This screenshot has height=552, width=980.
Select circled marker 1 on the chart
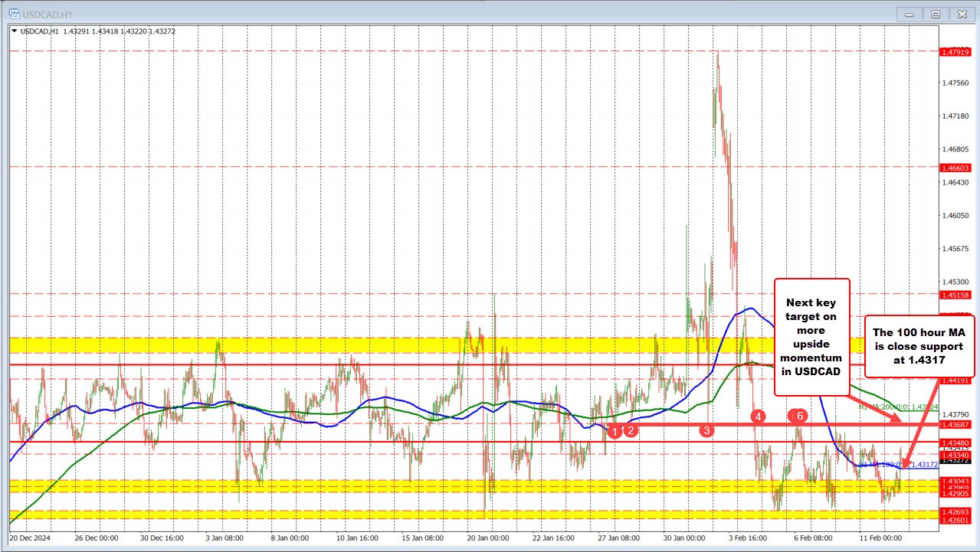(614, 432)
